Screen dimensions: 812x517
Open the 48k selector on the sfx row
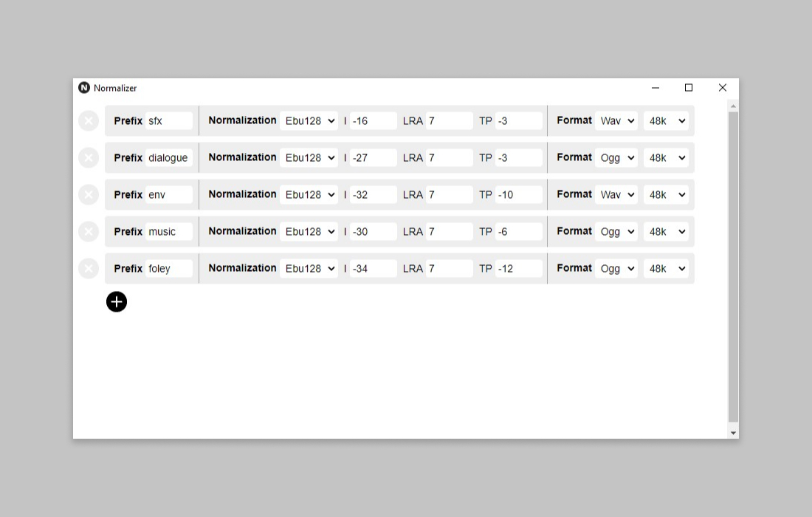pos(666,120)
